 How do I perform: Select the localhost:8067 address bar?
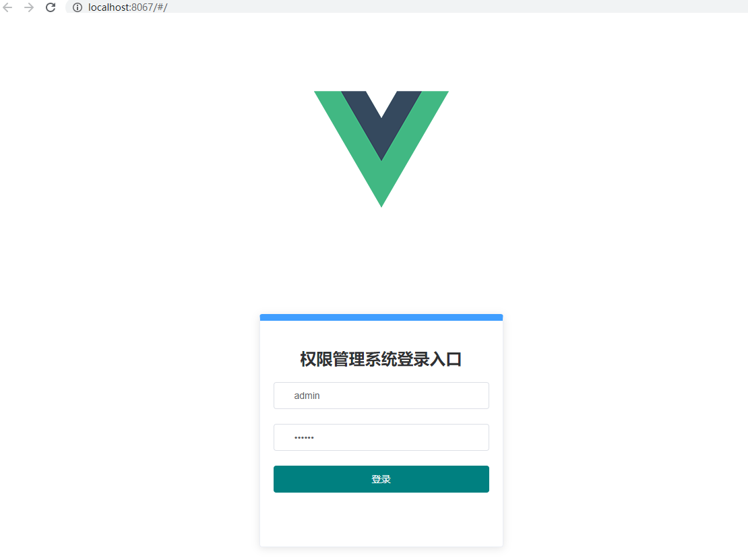click(x=406, y=7)
